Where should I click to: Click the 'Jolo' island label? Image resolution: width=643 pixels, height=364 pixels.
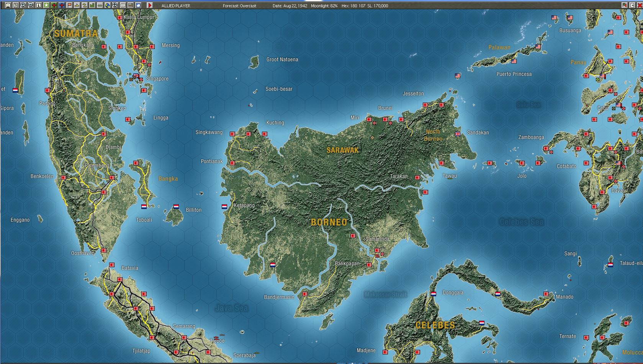522,176
